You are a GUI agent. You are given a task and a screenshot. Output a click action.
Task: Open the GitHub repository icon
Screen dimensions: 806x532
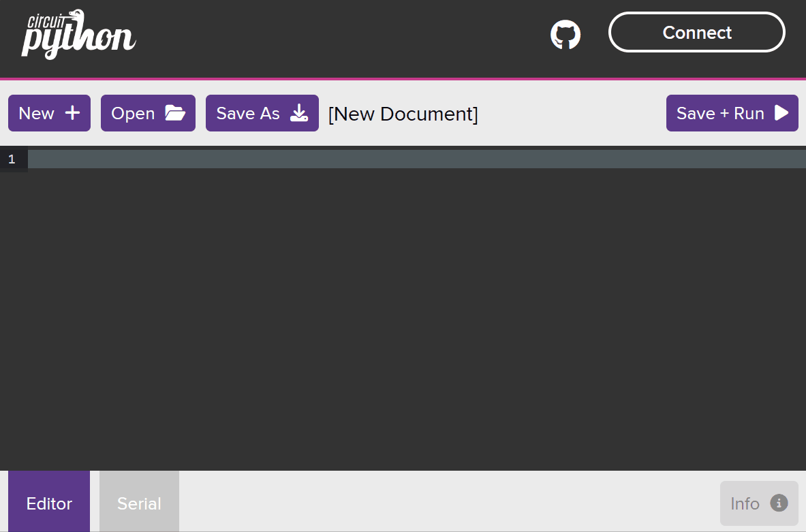point(565,34)
